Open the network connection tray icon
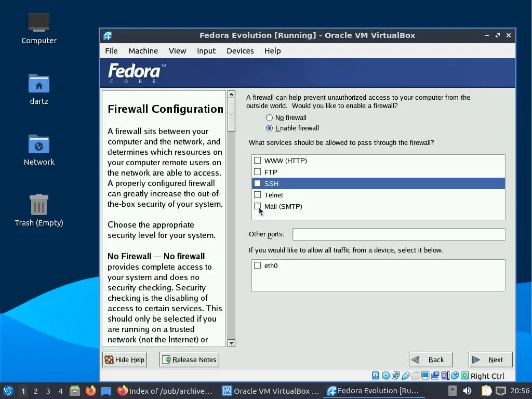This screenshot has height=399, width=532. (x=500, y=391)
